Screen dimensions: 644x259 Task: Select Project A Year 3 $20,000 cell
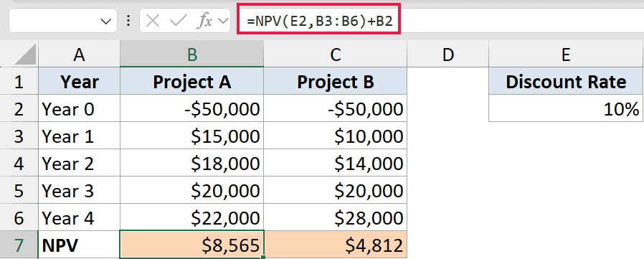(x=191, y=191)
